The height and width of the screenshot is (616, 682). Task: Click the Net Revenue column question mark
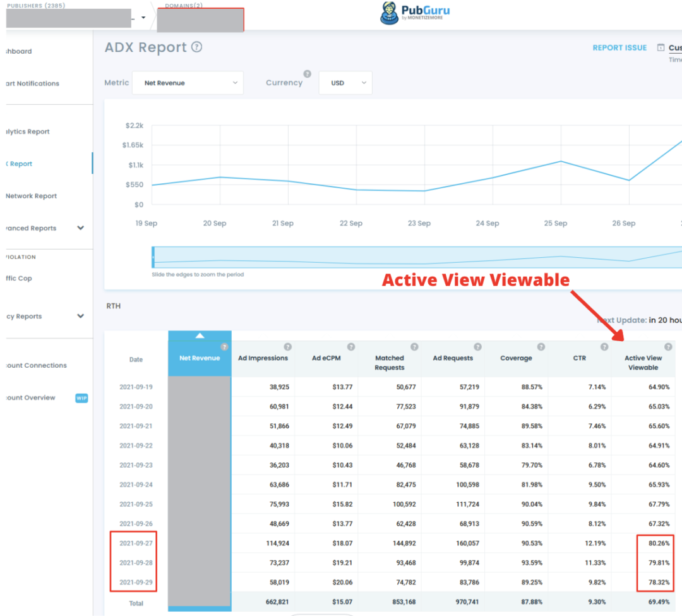click(224, 346)
